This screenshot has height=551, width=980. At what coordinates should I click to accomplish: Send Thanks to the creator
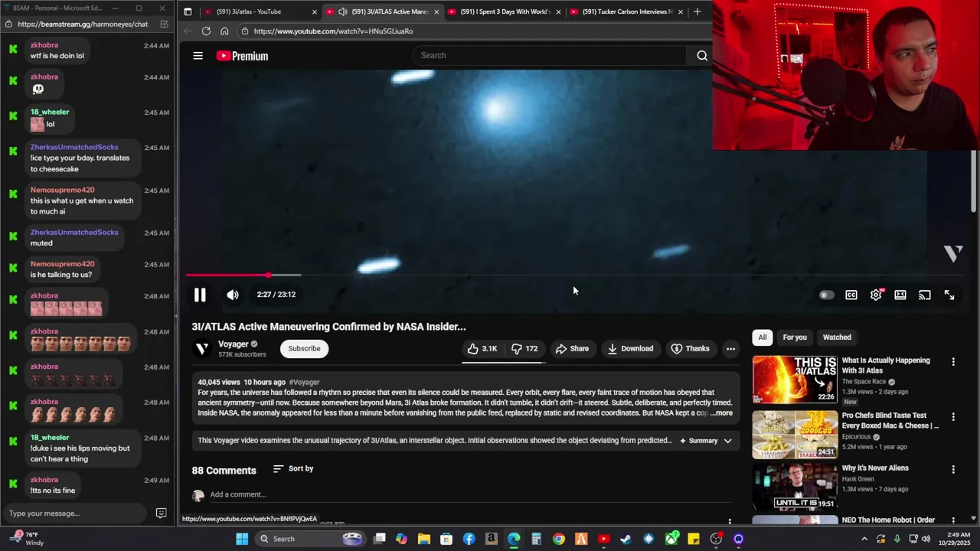(690, 348)
